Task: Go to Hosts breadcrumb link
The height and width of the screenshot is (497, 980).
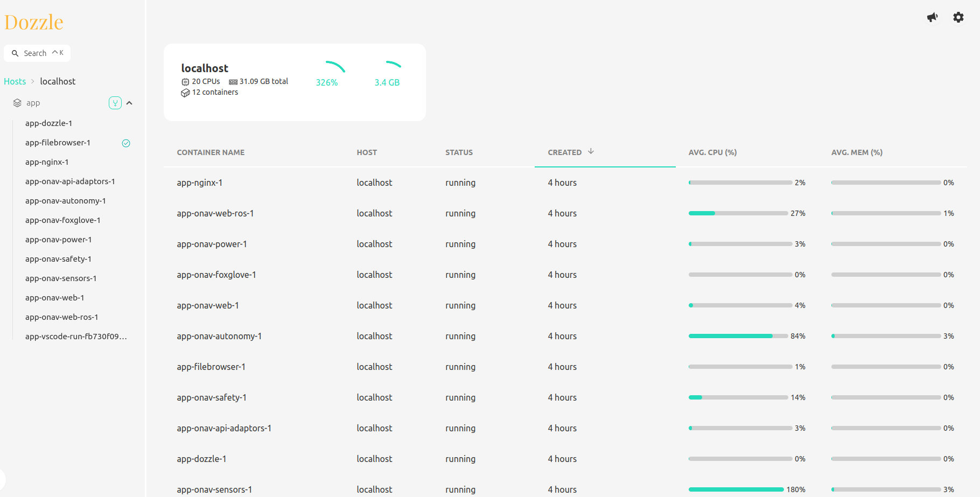Action: 15,81
